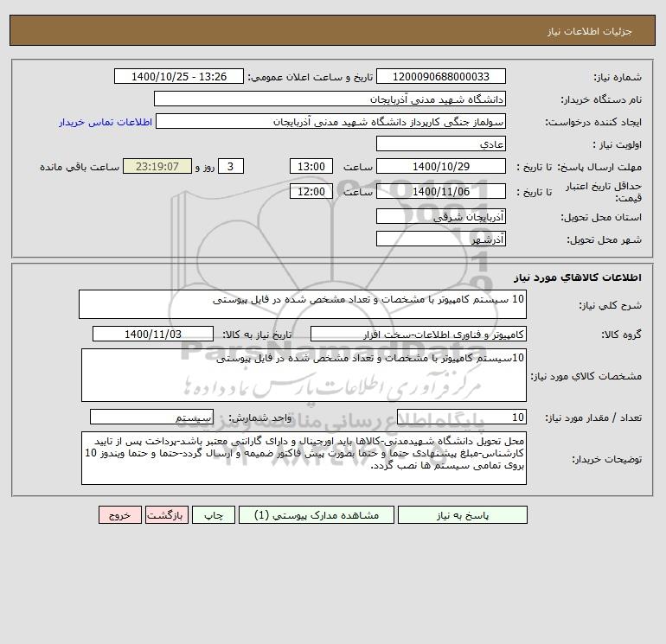Click the request creator field سولماز جنگی
The width and height of the screenshot is (666, 644).
click(331, 121)
